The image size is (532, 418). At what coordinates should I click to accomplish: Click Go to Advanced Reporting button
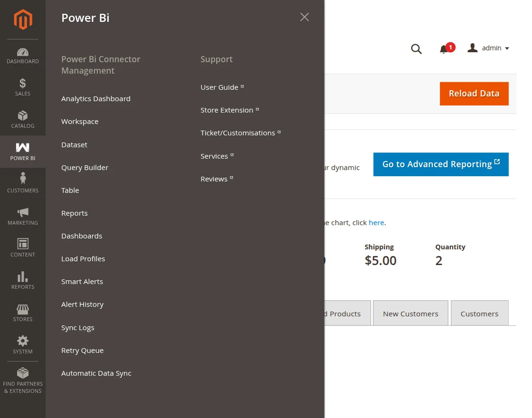[441, 164]
